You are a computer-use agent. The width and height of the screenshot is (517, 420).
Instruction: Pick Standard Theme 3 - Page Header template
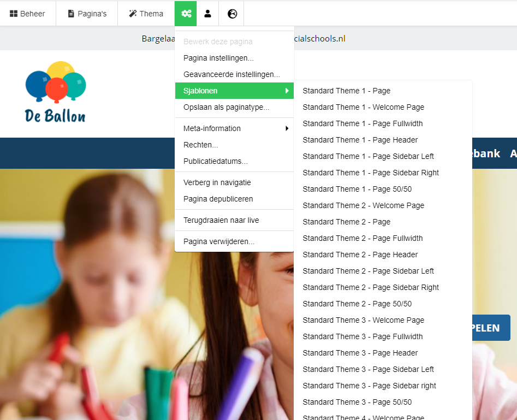[x=360, y=353]
